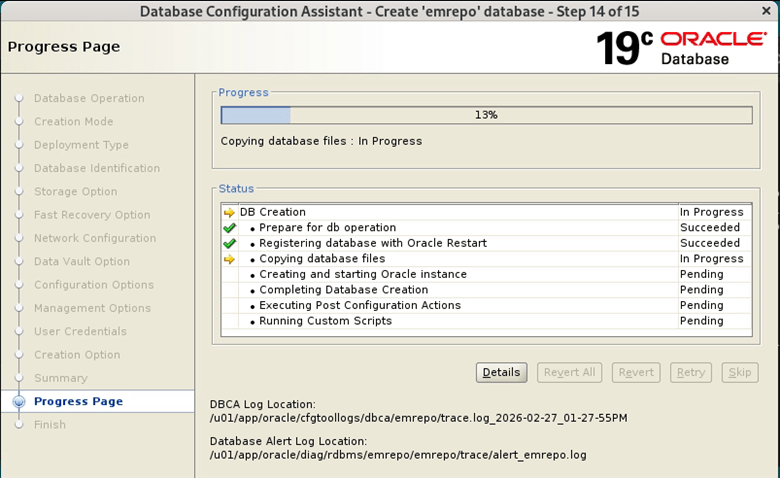Select the Storage Option step
This screenshot has height=478, width=780.
click(75, 192)
